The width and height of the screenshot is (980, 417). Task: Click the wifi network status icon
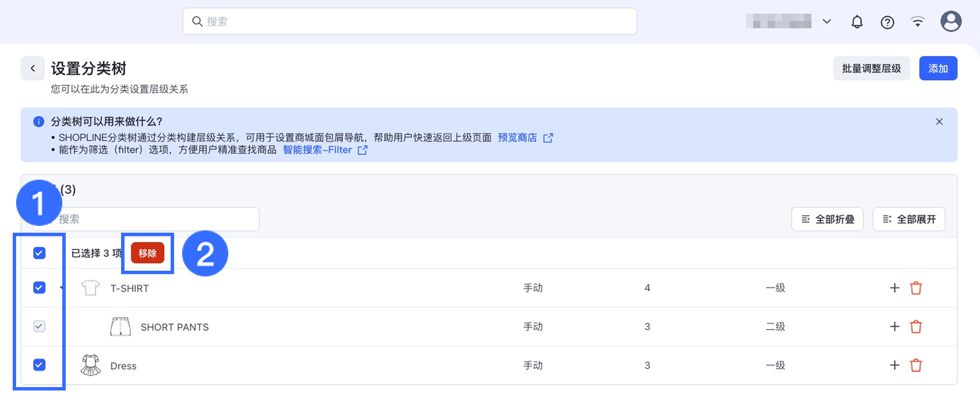pyautogui.click(x=918, y=22)
